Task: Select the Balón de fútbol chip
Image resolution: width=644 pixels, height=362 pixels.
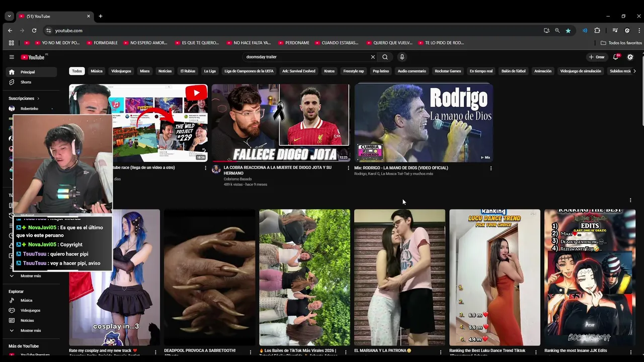Action: [x=513, y=71]
